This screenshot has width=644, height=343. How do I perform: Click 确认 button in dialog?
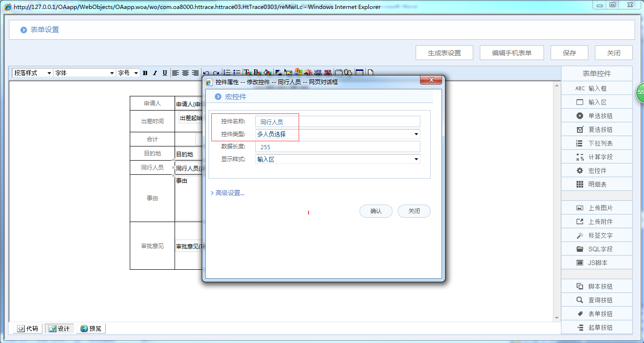pyautogui.click(x=376, y=211)
